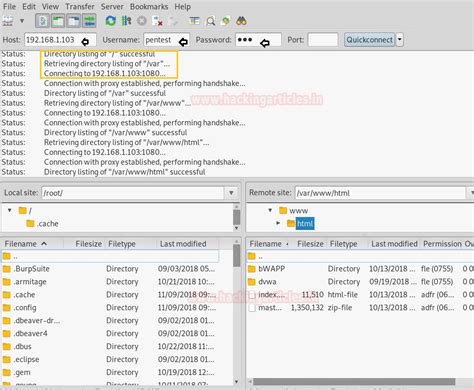Click the Username input field
474x390 pixels.
click(x=167, y=40)
